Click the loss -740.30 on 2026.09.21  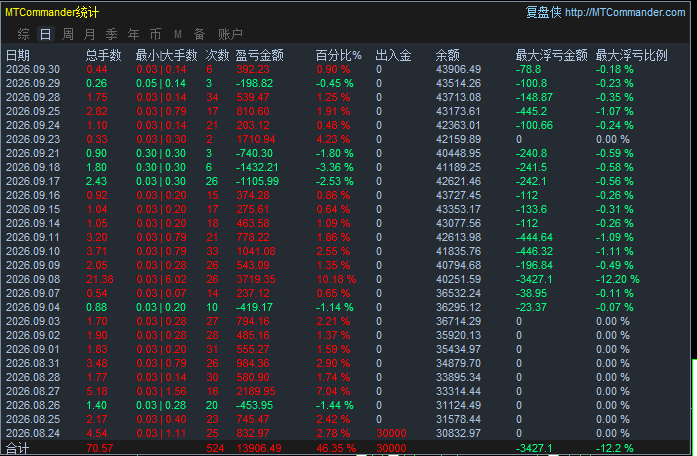point(254,153)
